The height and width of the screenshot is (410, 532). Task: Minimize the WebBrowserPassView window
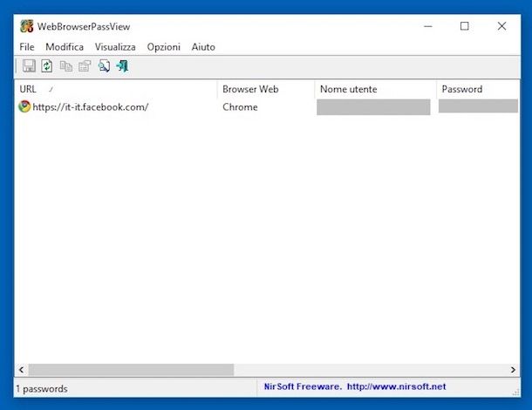428,26
